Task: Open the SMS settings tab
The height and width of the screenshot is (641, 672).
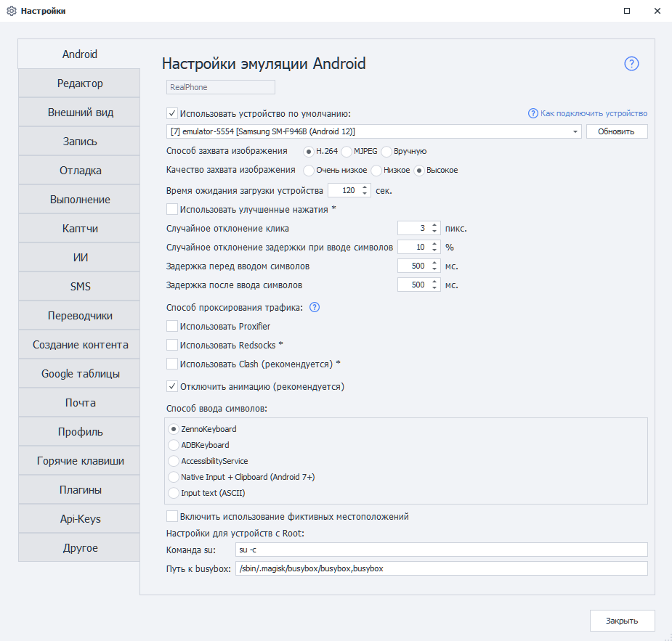Action: (79, 287)
